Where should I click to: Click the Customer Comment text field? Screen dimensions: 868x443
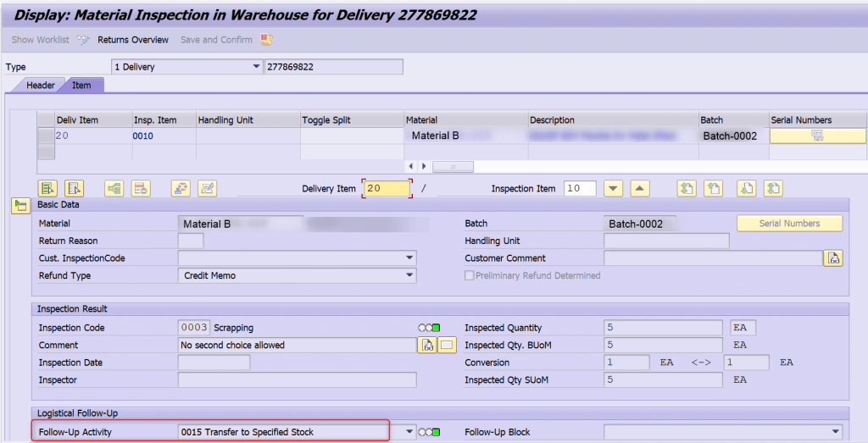(713, 257)
